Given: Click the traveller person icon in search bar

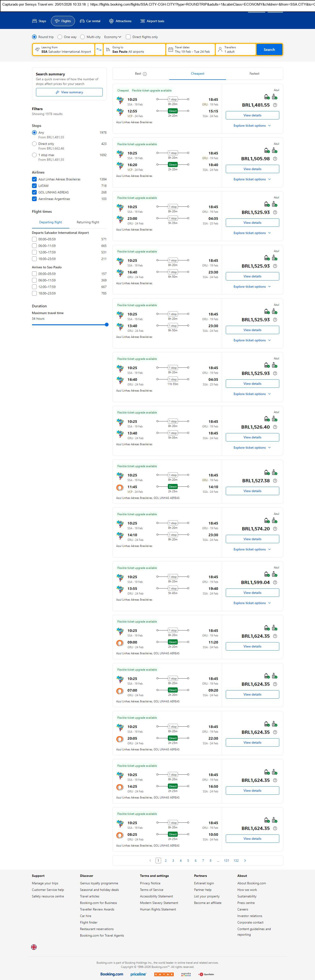Looking at the screenshot, I should (220, 49).
